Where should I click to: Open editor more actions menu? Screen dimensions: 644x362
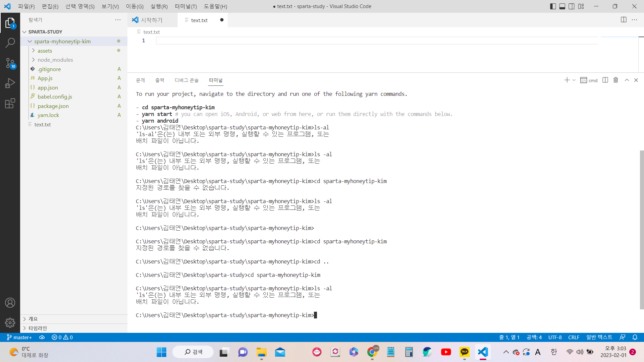tap(634, 20)
